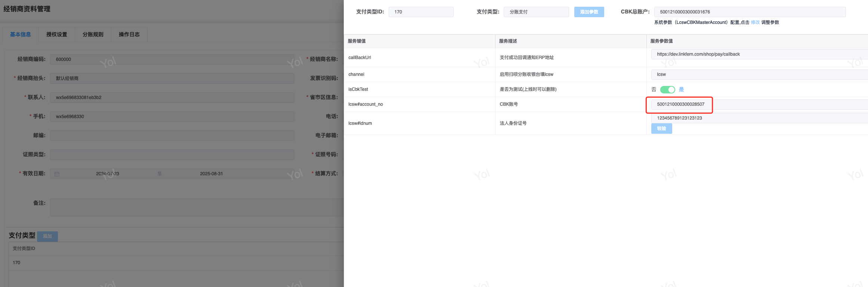Select the 基本信息 tab
Image resolution: width=868 pixels, height=287 pixels.
coord(21,34)
